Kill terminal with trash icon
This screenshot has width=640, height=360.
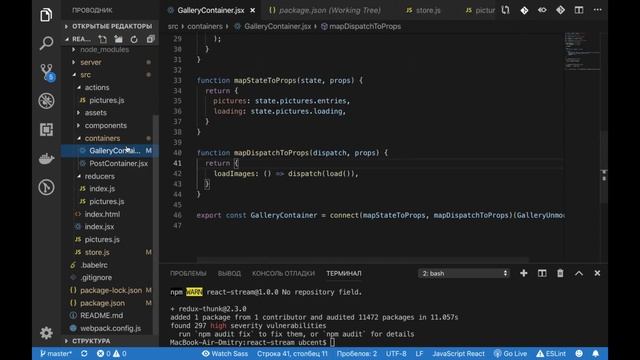pyautogui.click(x=560, y=273)
